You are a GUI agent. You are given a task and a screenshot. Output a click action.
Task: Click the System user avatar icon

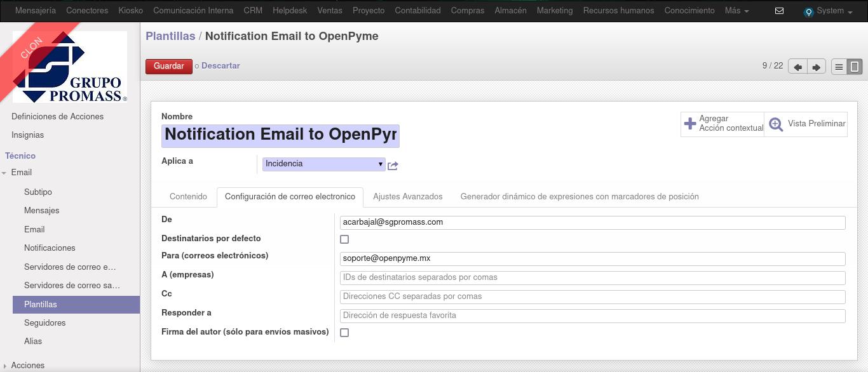[x=808, y=11]
